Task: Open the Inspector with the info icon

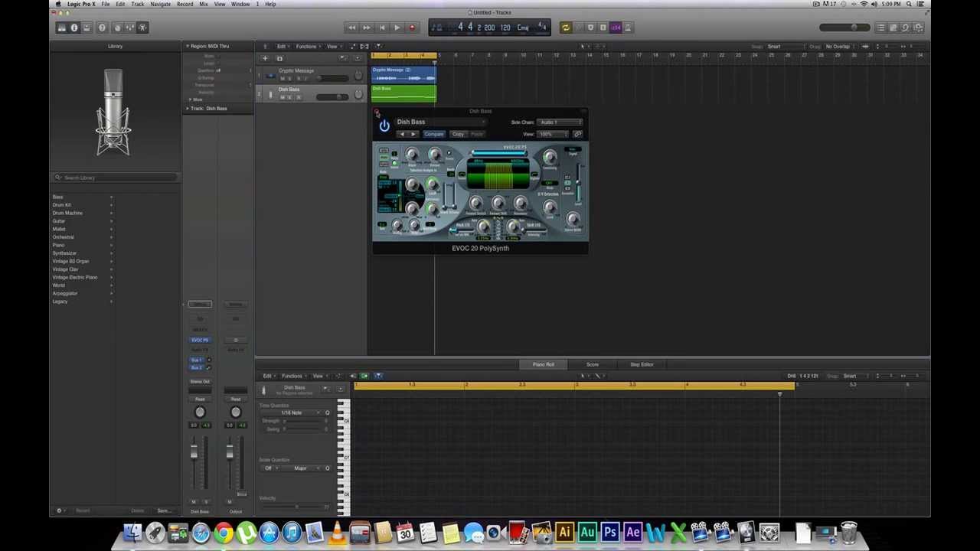Action: 74,28
